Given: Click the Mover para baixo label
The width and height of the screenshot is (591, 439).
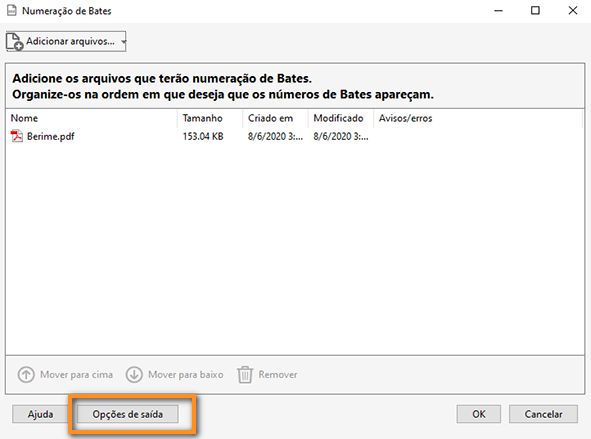Looking at the screenshot, I should click(185, 375).
